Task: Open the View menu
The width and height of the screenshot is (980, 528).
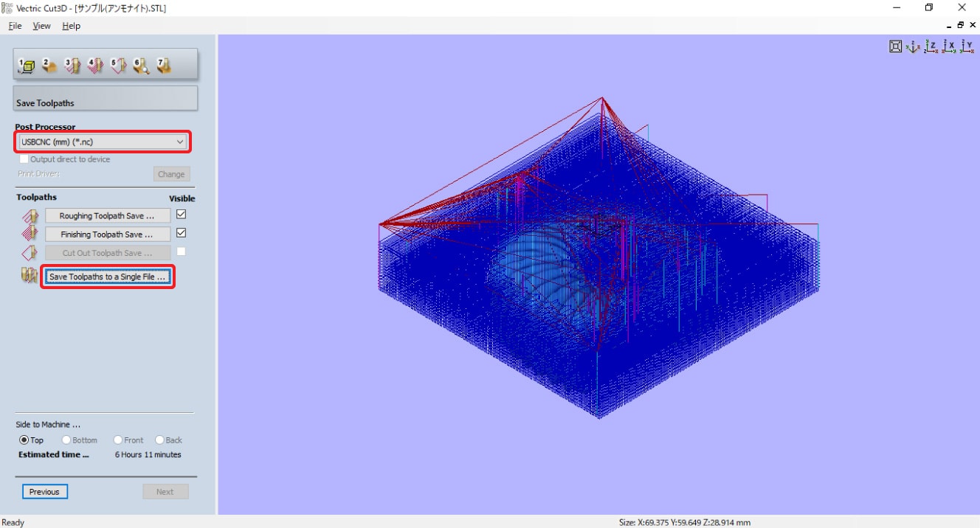Action: [41, 26]
